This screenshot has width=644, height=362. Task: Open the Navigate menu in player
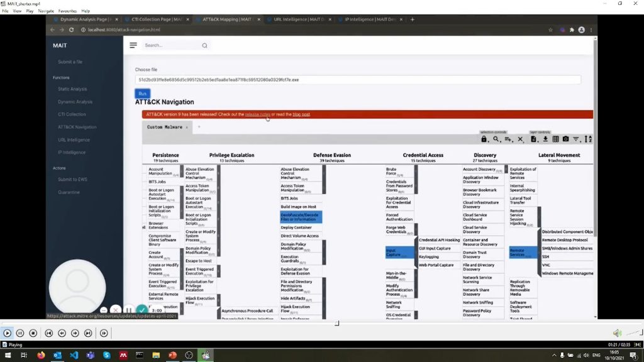coord(46,11)
